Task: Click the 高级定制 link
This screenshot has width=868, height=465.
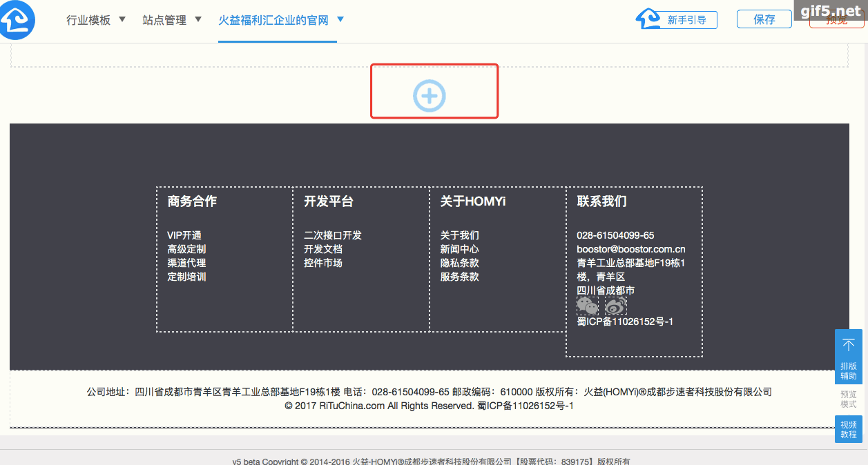Action: pos(186,249)
